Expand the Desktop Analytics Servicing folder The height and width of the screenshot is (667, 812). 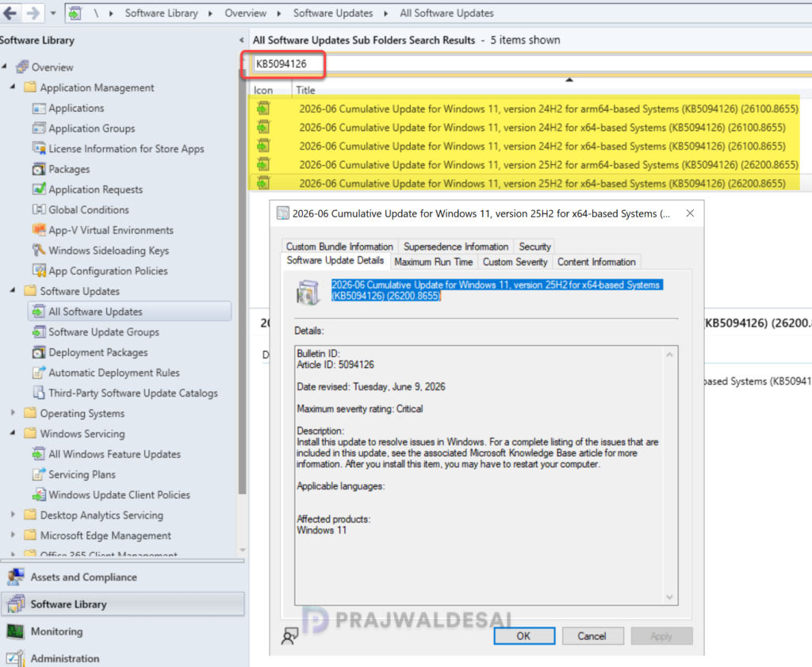pos(13,515)
